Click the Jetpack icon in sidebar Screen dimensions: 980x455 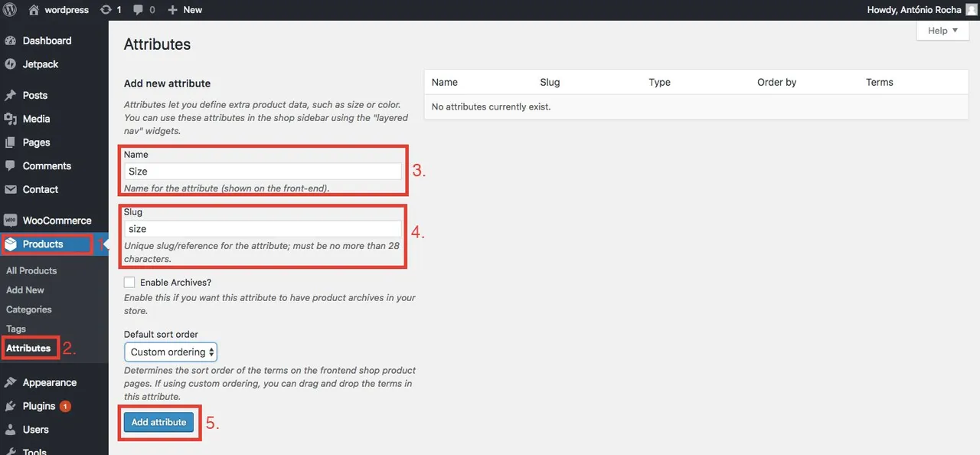pyautogui.click(x=10, y=64)
